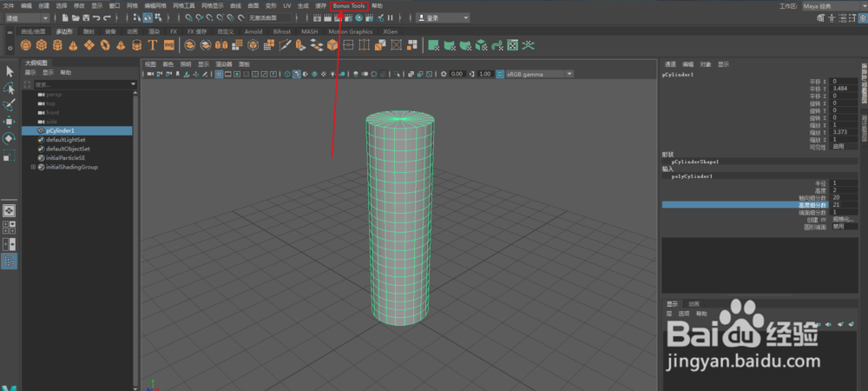Toggle the Modeling Toolkit icon
868x391 pixels.
[x=820, y=18]
